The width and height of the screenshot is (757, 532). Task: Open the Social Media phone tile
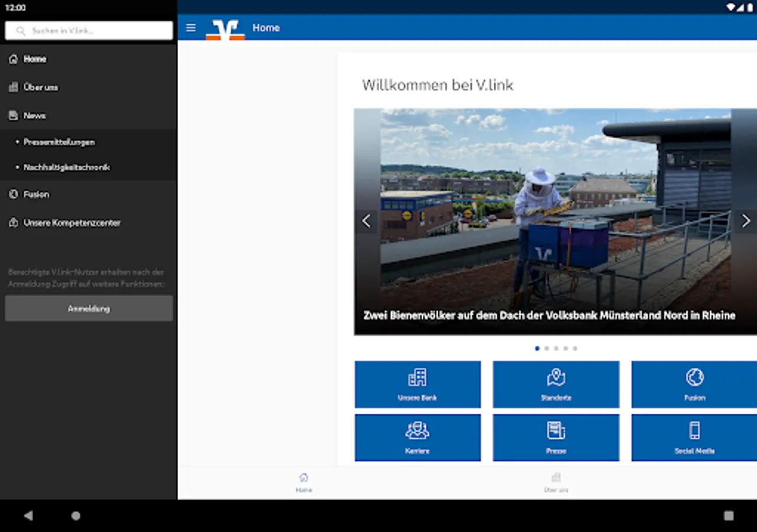[x=694, y=437]
